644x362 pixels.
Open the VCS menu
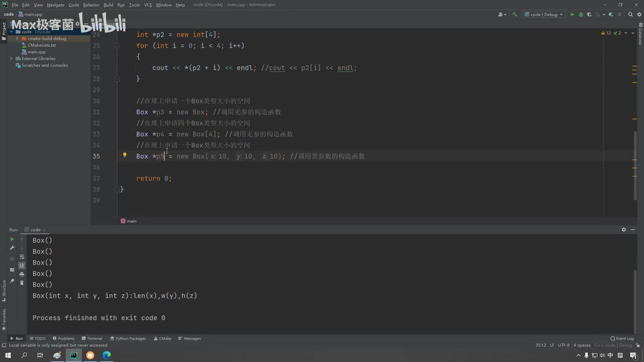[x=148, y=5]
